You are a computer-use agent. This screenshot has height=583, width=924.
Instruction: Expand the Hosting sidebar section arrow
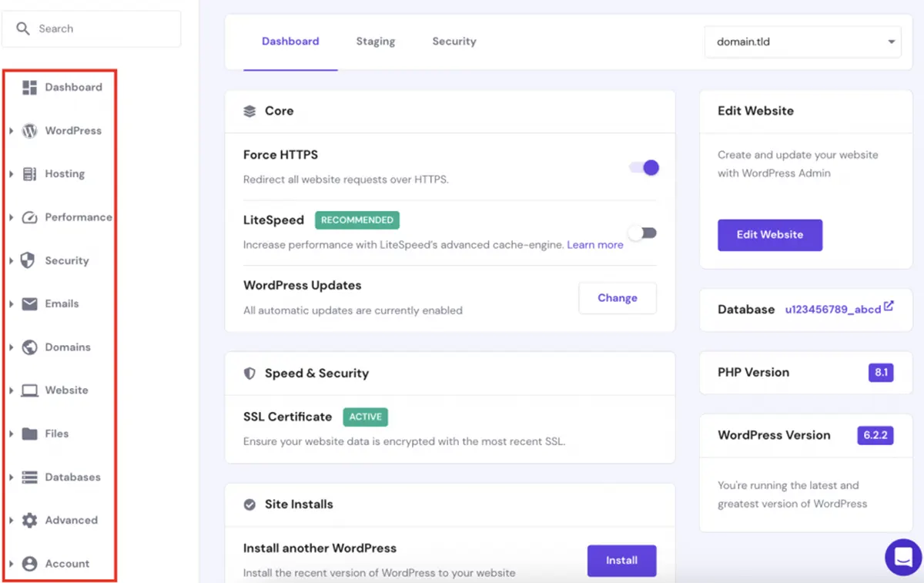pyautogui.click(x=11, y=174)
